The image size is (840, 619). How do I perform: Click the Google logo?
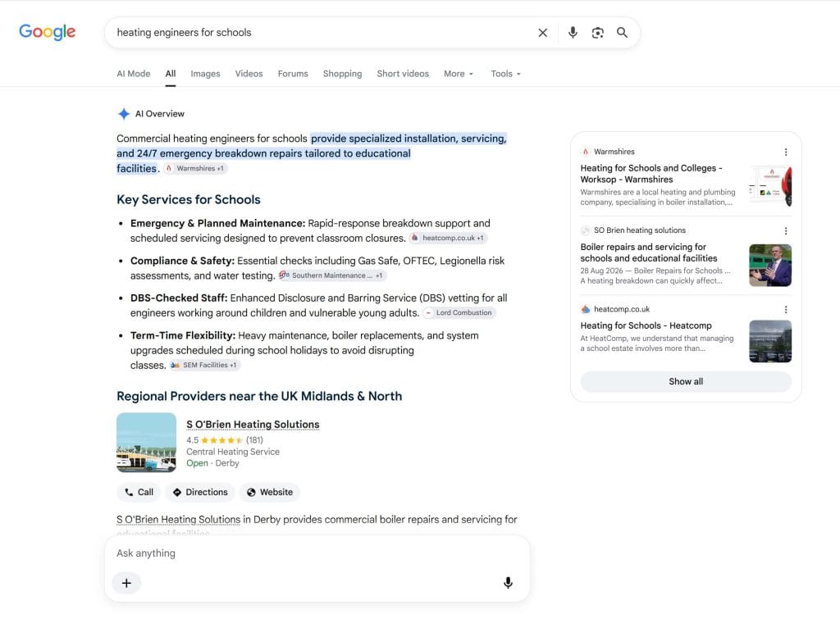47,32
